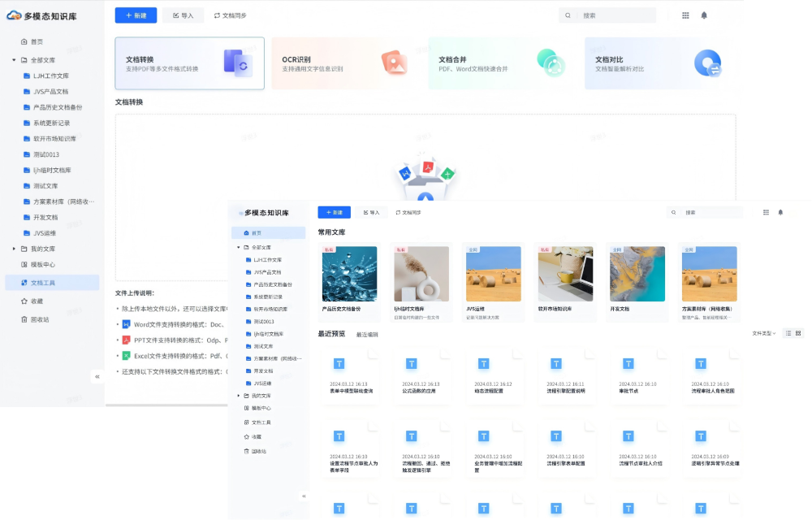This screenshot has width=812, height=520.
Task: Open JVS运维 folder in front window tree
Action: point(258,383)
